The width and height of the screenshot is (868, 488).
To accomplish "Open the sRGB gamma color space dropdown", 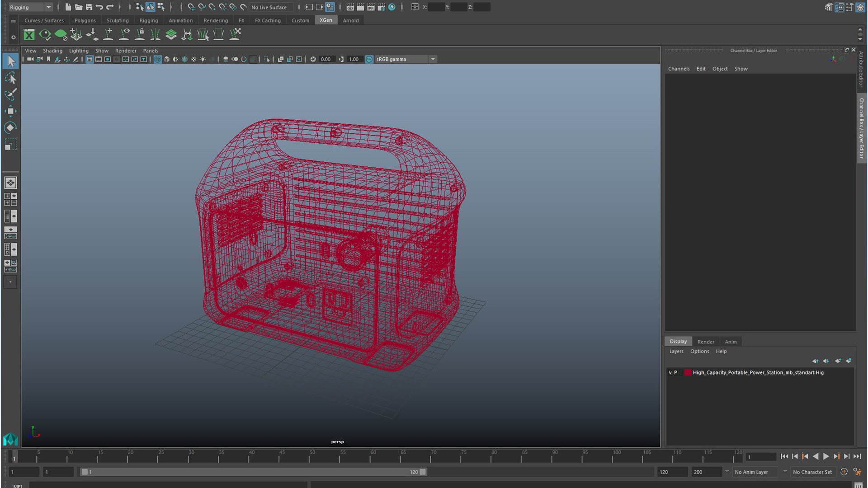I will click(x=434, y=59).
